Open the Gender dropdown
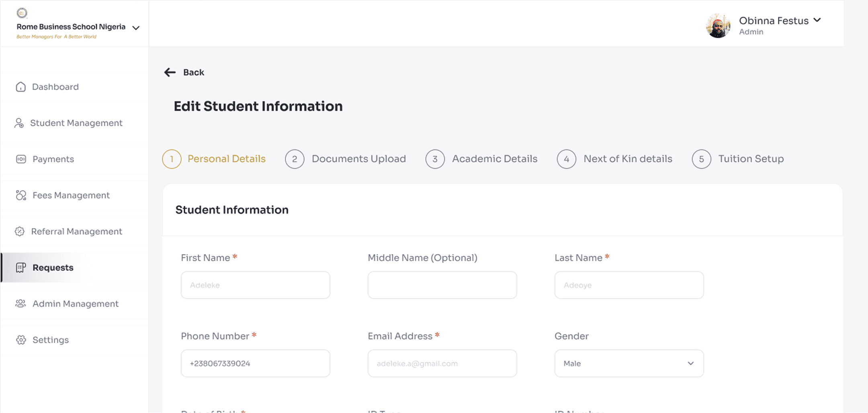 [628, 363]
